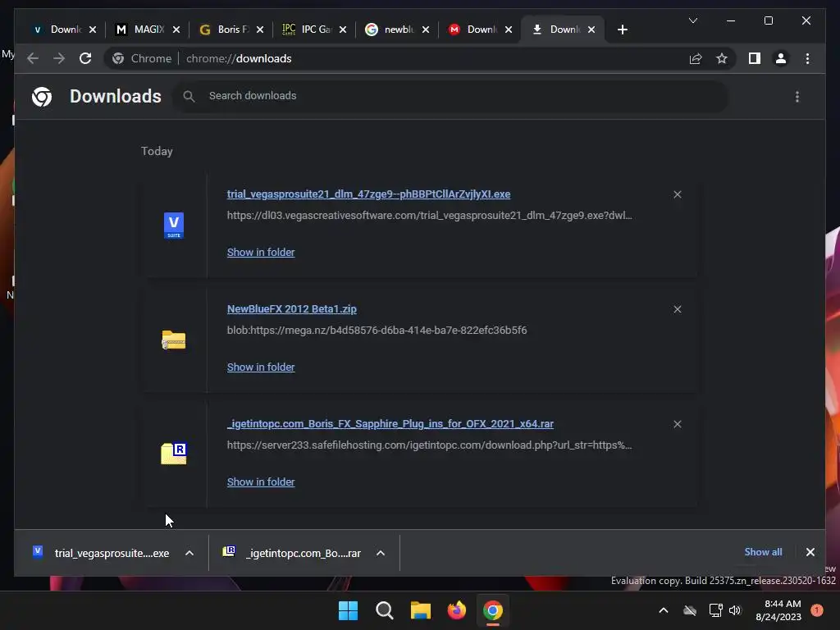Switch to the MAGIX tab
Viewport: 840px width, 630px height.
click(x=140, y=30)
